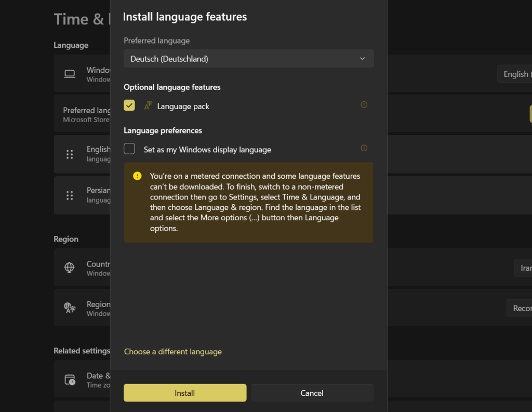Click the Language pack translation icon
This screenshot has height=412, width=532.
(x=148, y=105)
